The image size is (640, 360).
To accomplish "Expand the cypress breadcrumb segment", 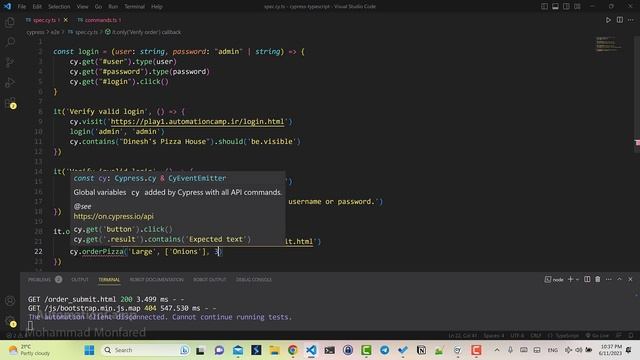I will [36, 32].
